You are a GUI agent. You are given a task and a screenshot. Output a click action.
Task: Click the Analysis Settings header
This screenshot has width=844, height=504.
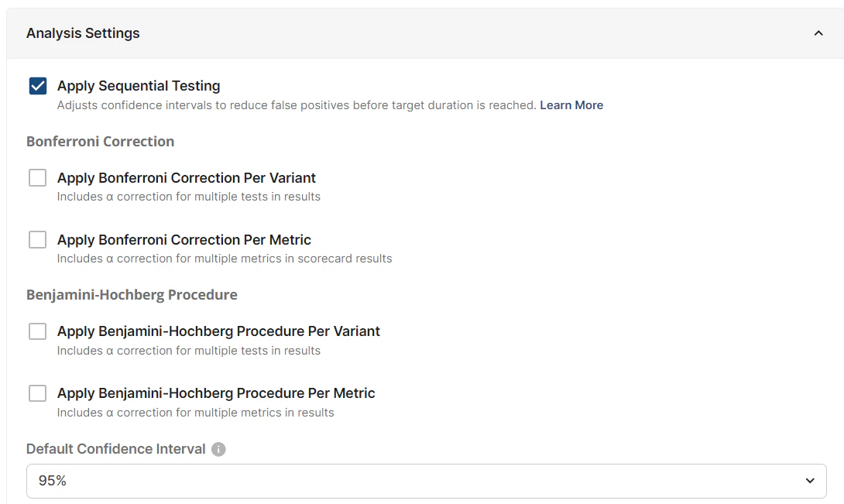(83, 33)
